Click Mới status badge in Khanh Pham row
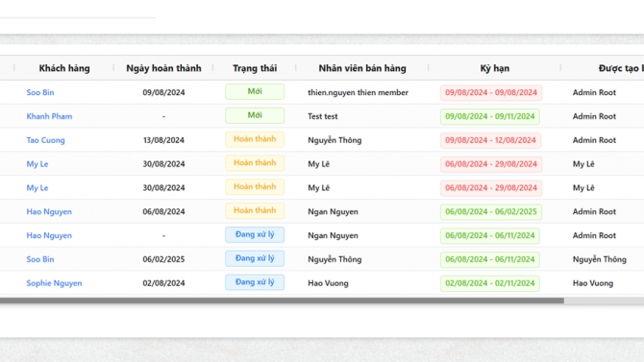 tap(255, 115)
